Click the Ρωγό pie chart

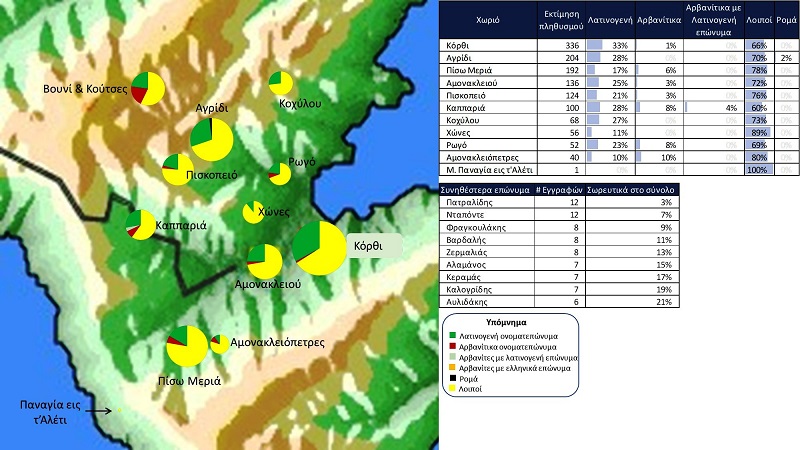(x=280, y=173)
